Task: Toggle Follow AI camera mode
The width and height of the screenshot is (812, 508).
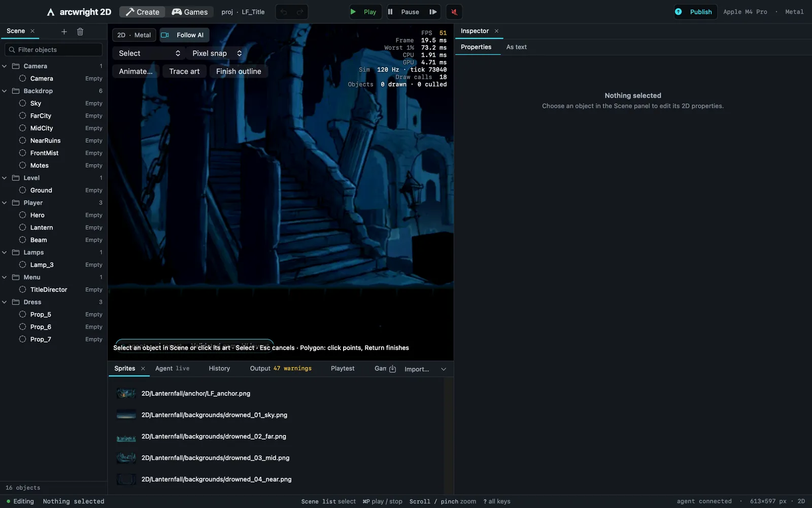Action: (x=184, y=35)
